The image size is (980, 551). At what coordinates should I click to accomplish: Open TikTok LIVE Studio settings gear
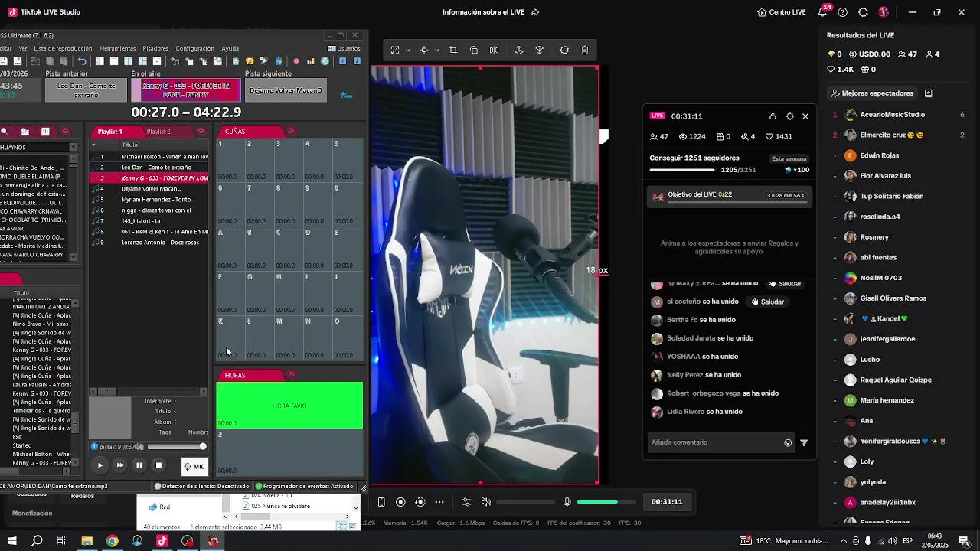[863, 12]
